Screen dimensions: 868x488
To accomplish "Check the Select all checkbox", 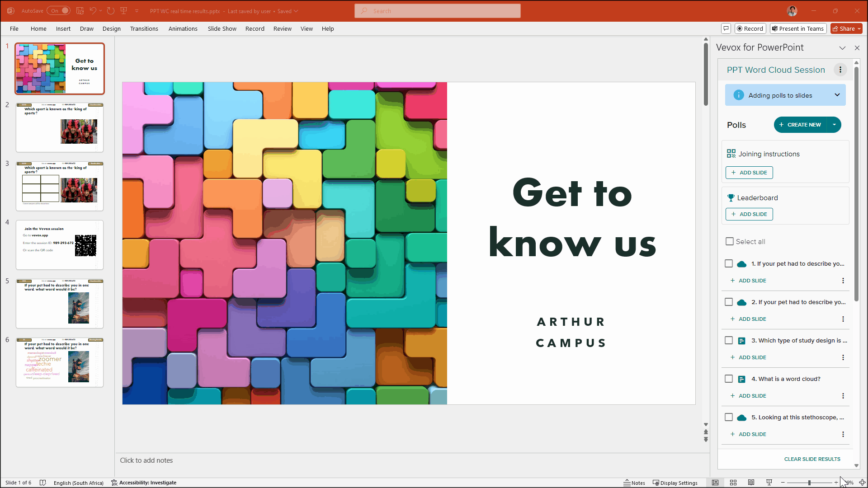I will click(x=730, y=241).
